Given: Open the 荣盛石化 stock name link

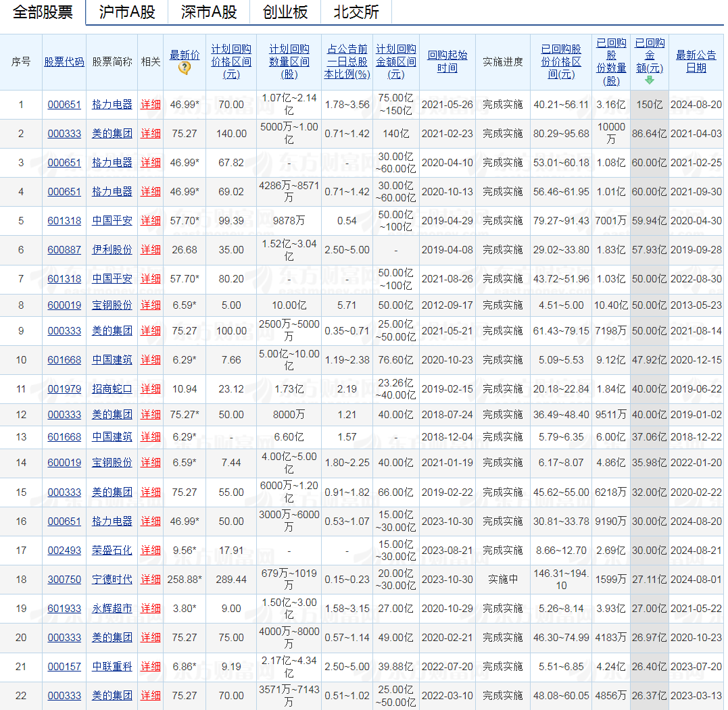Looking at the screenshot, I should click(x=112, y=550).
